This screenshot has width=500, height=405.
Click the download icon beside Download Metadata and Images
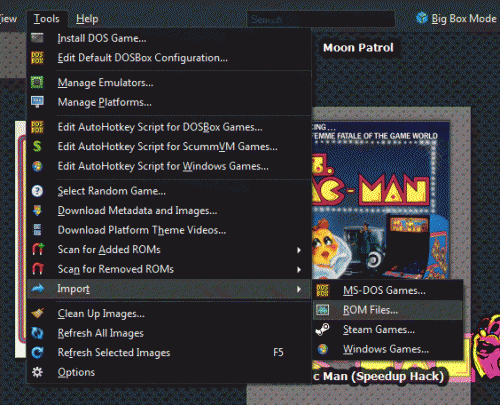coord(37,210)
